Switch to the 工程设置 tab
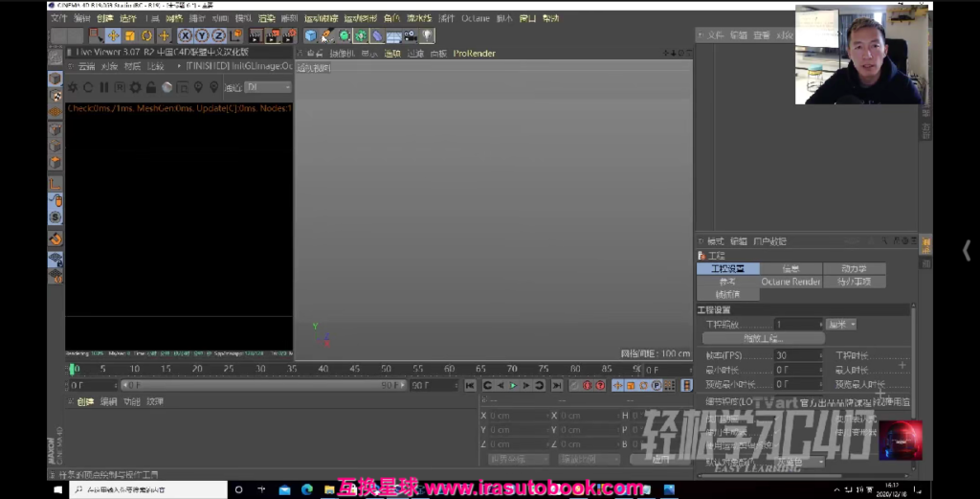 tap(728, 269)
